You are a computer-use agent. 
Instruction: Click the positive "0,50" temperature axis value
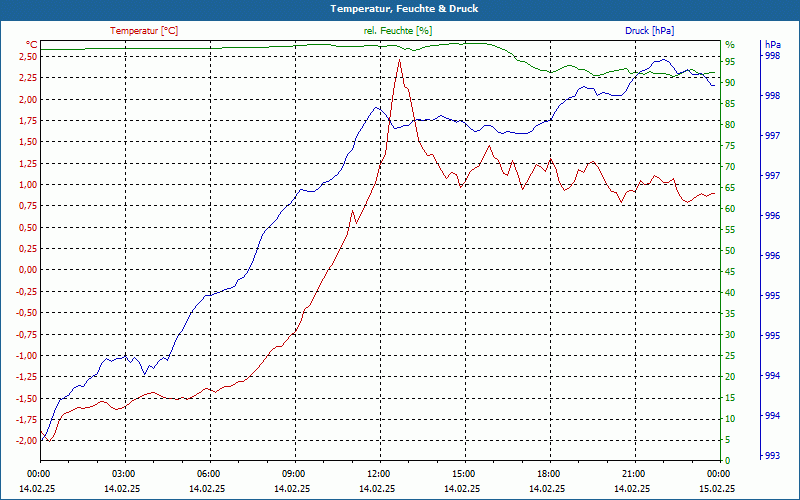click(x=28, y=228)
